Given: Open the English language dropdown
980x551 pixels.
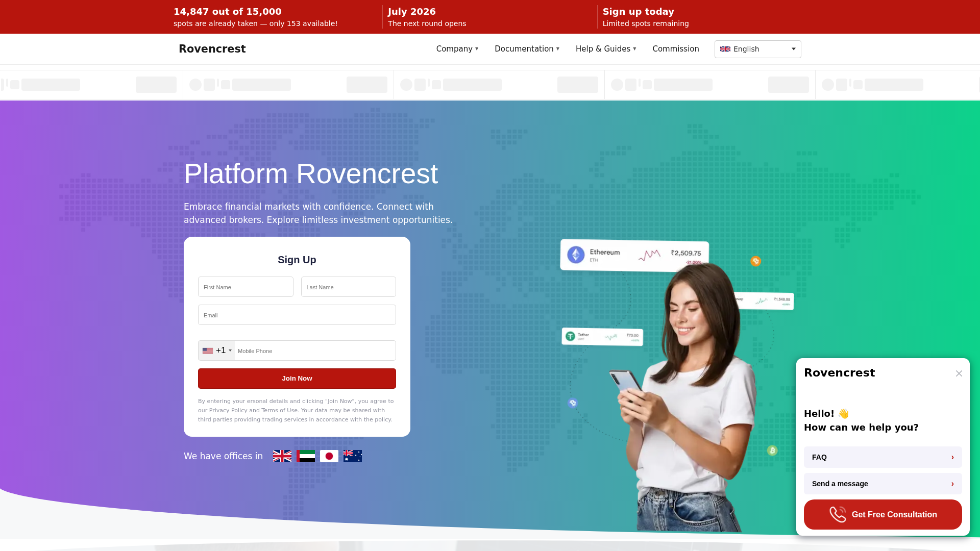Looking at the screenshot, I should click(x=758, y=49).
